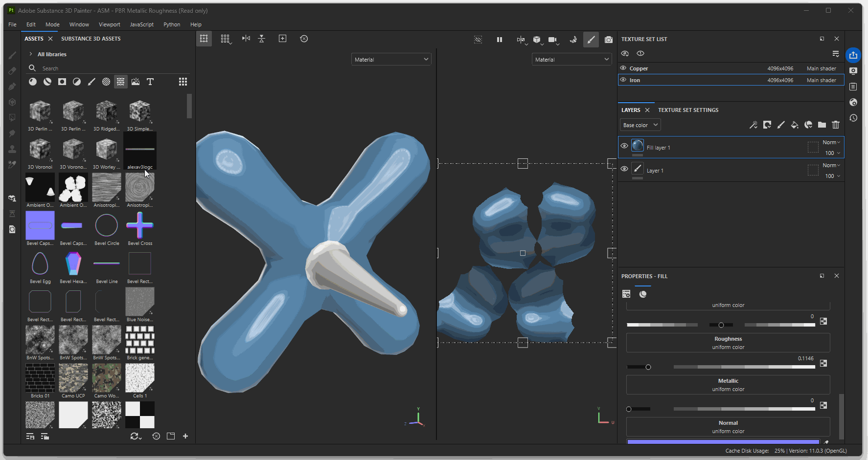Click the camera screenshot icon in viewport toolbar
This screenshot has width=868, height=460.
coord(608,40)
